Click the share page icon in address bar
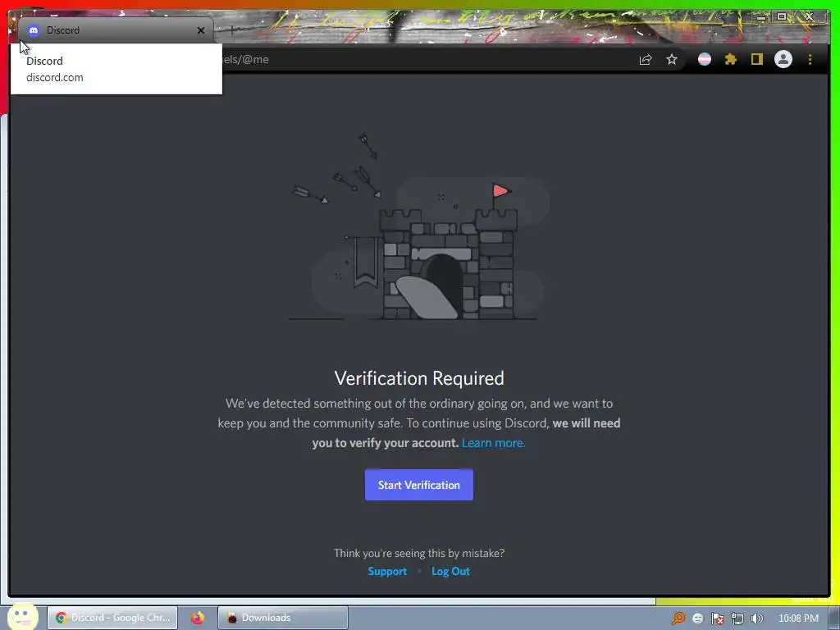The height and width of the screenshot is (630, 840). click(x=646, y=59)
